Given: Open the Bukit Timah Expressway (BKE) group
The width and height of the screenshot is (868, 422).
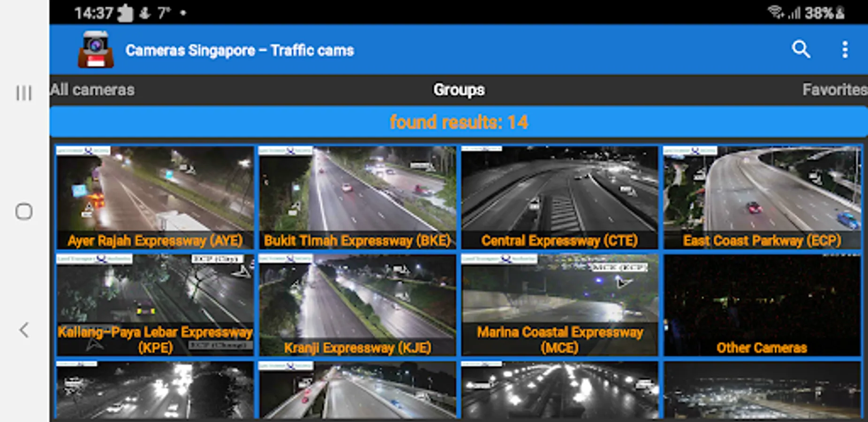Looking at the screenshot, I should coord(357,197).
